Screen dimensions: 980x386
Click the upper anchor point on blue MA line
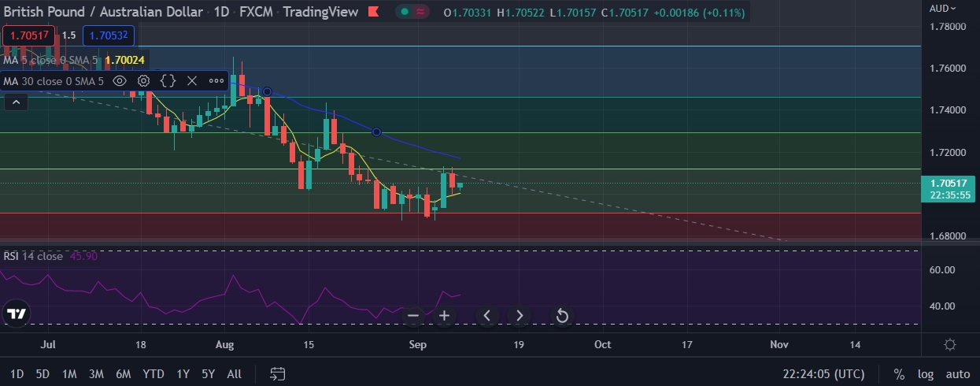(x=267, y=92)
